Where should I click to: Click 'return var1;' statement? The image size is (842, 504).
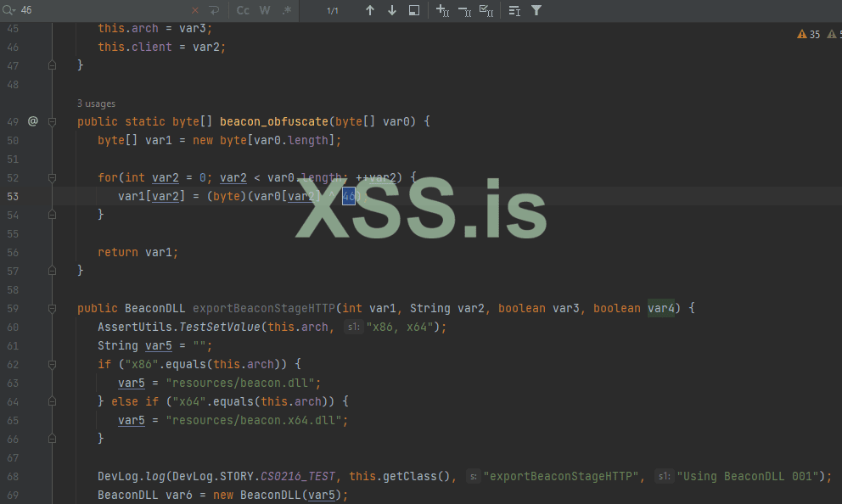pos(138,252)
